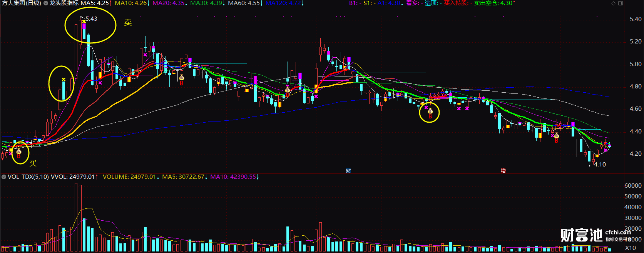Click the diamond marker icon at top right

coord(613,3)
